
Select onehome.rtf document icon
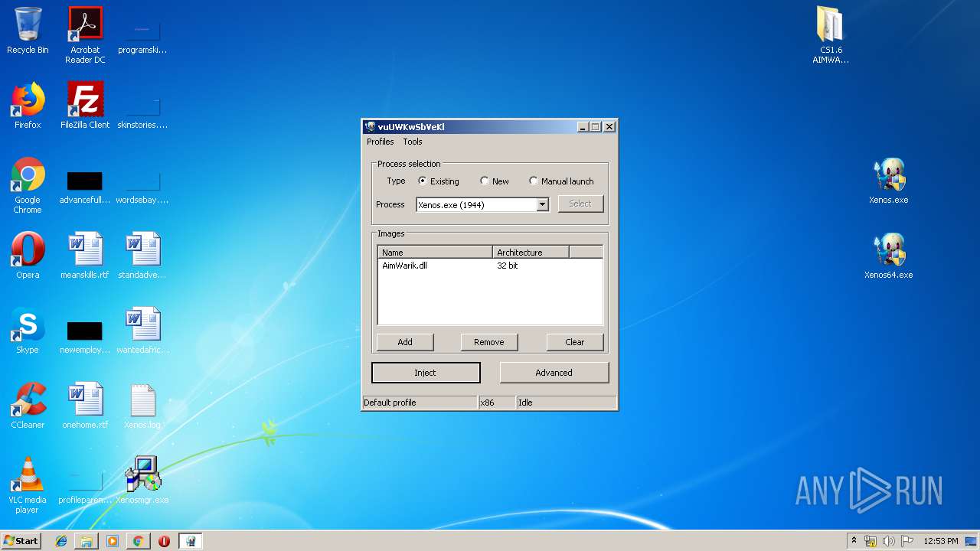coord(85,406)
